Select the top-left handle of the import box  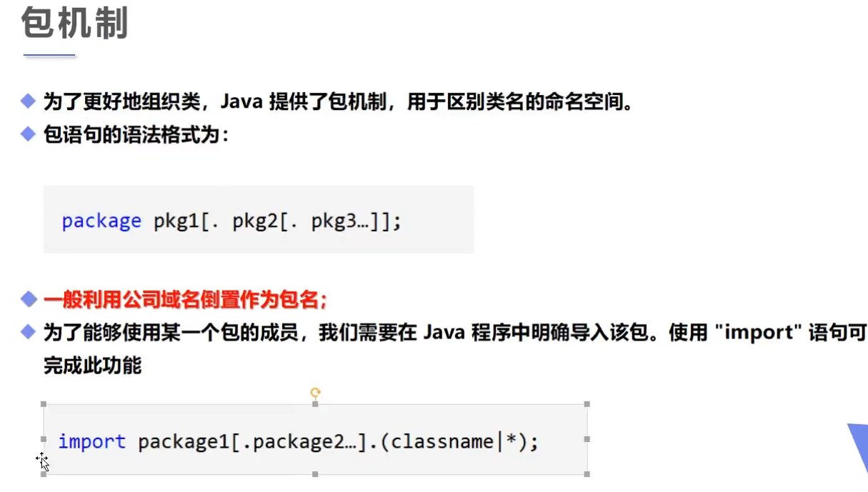[x=44, y=404]
